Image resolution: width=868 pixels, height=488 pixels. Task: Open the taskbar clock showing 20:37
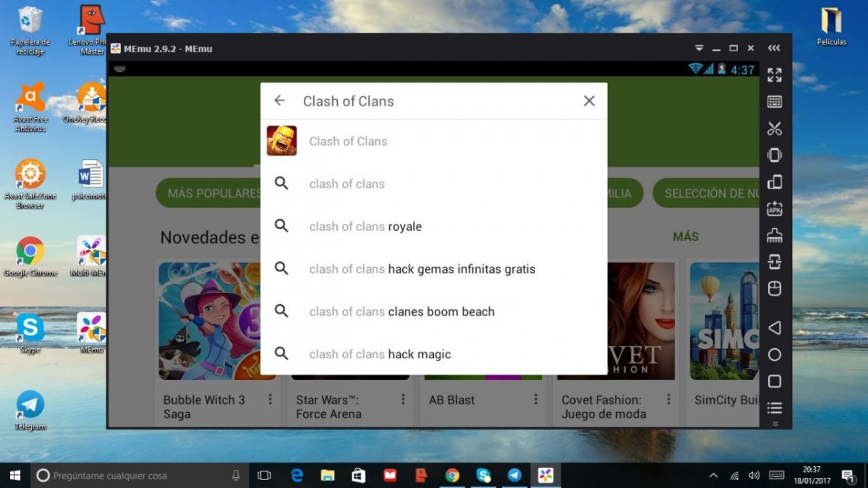(813, 476)
